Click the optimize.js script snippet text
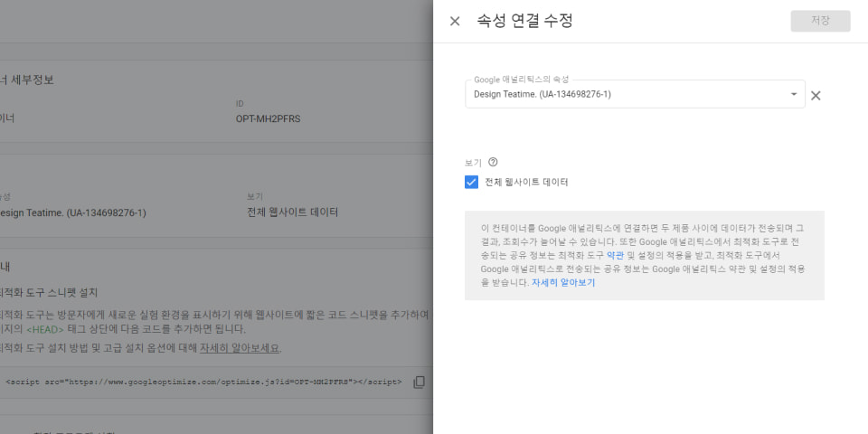The width and height of the screenshot is (868, 434). (203, 382)
